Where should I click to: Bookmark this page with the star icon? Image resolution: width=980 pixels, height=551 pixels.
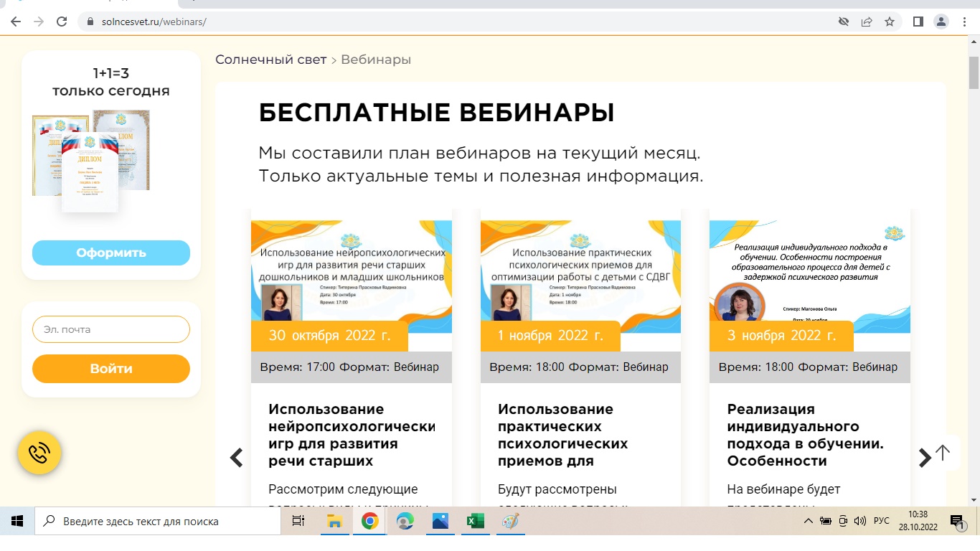[x=890, y=22]
